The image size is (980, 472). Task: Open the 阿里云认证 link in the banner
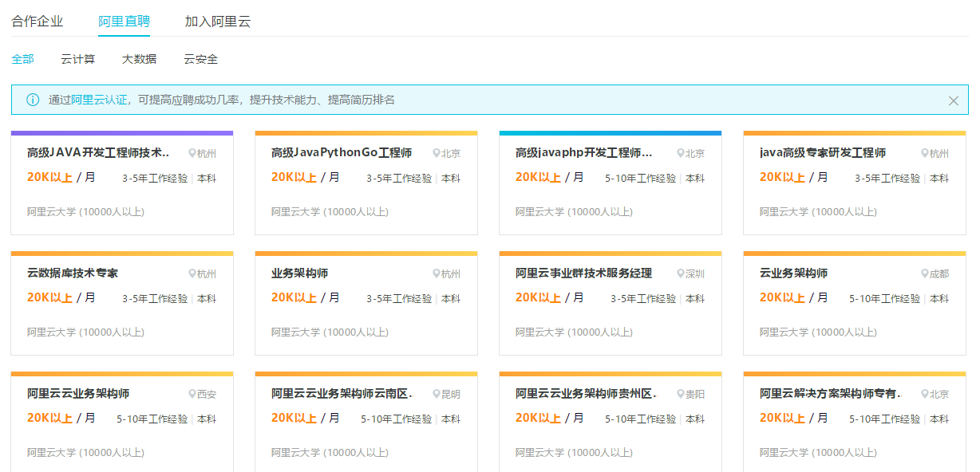click(99, 100)
